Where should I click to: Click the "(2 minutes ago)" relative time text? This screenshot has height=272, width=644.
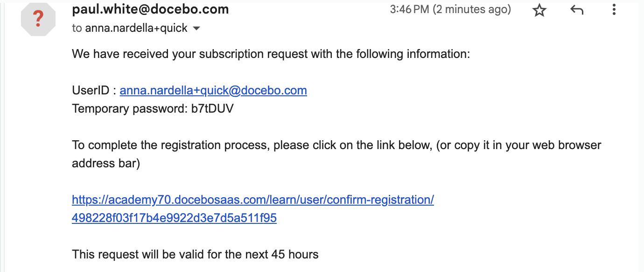(472, 9)
